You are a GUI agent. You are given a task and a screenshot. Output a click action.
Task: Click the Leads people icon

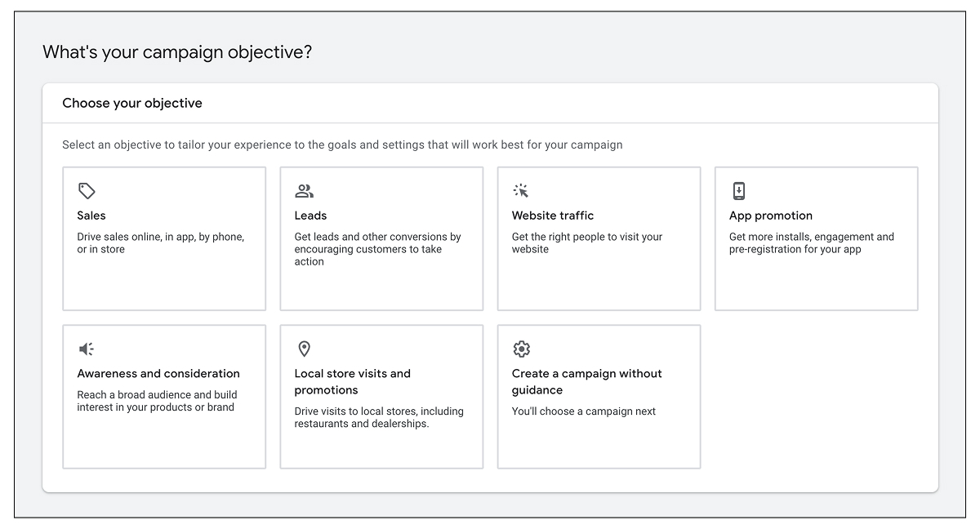pos(304,191)
